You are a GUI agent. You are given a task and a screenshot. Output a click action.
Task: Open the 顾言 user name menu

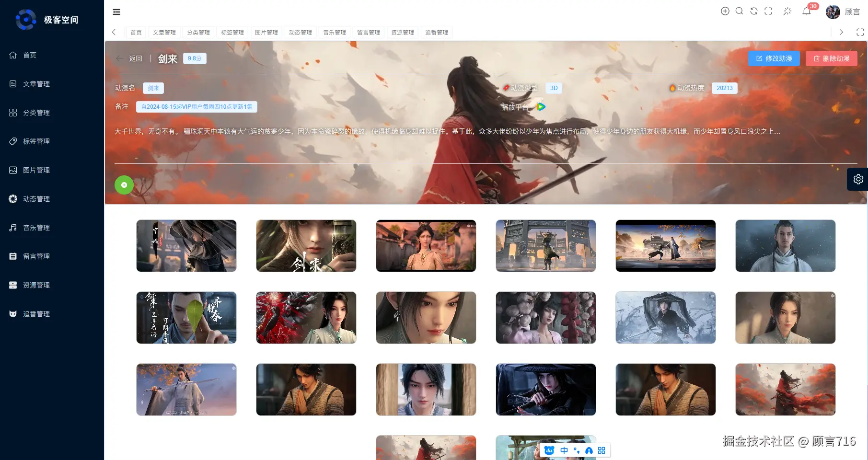pos(852,12)
